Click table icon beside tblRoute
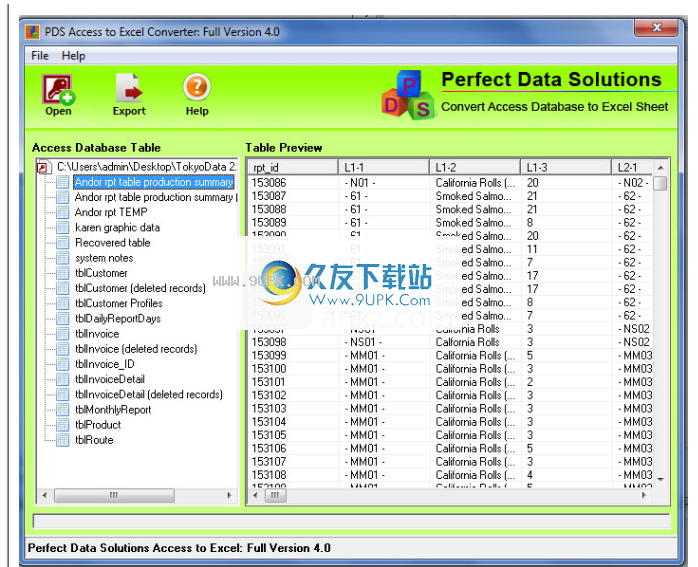698x567 pixels. [63, 439]
